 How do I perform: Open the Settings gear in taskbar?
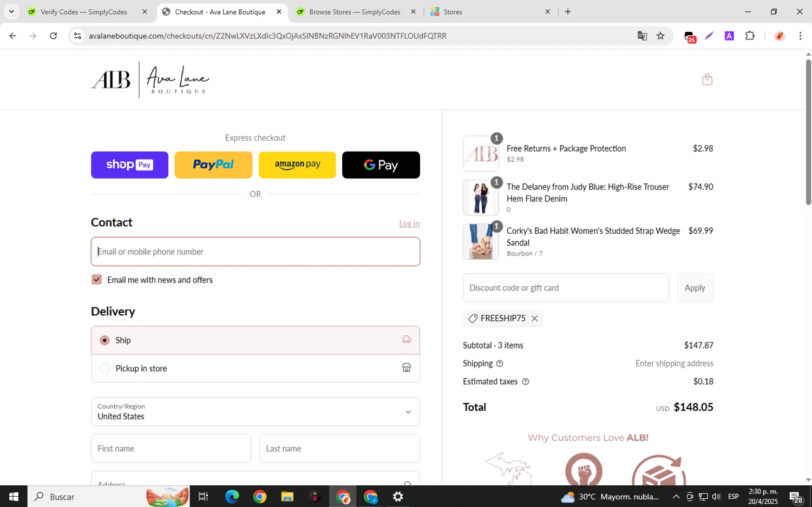pos(398,497)
